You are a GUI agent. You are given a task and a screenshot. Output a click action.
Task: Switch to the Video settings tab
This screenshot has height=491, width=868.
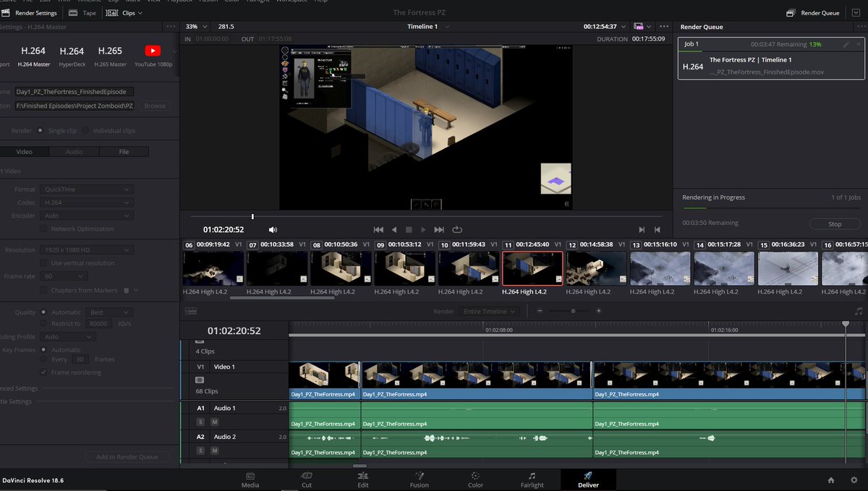[25, 152]
